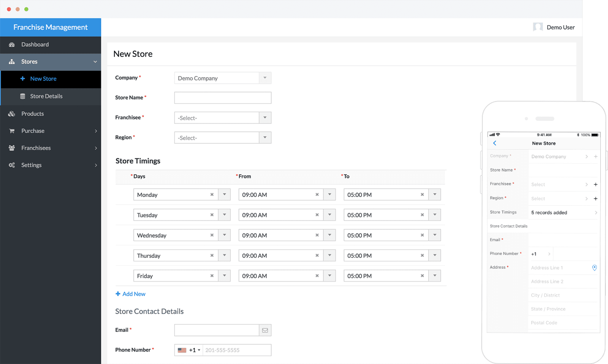This screenshot has width=608, height=364.
Task: Click the Franchise Management header title
Action: [x=51, y=27]
